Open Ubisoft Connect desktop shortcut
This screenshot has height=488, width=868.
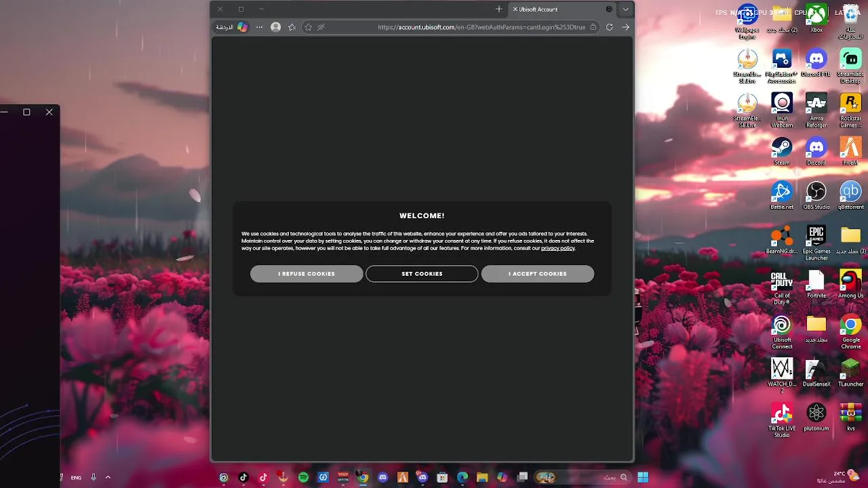782,332
